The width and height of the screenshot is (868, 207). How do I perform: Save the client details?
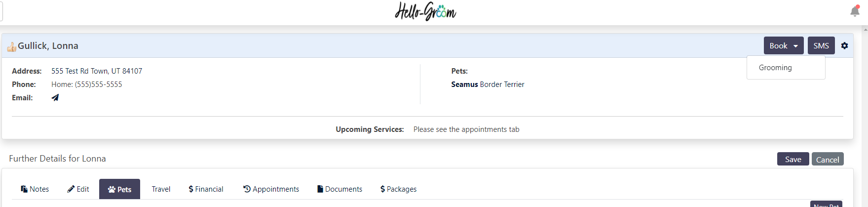[793, 159]
